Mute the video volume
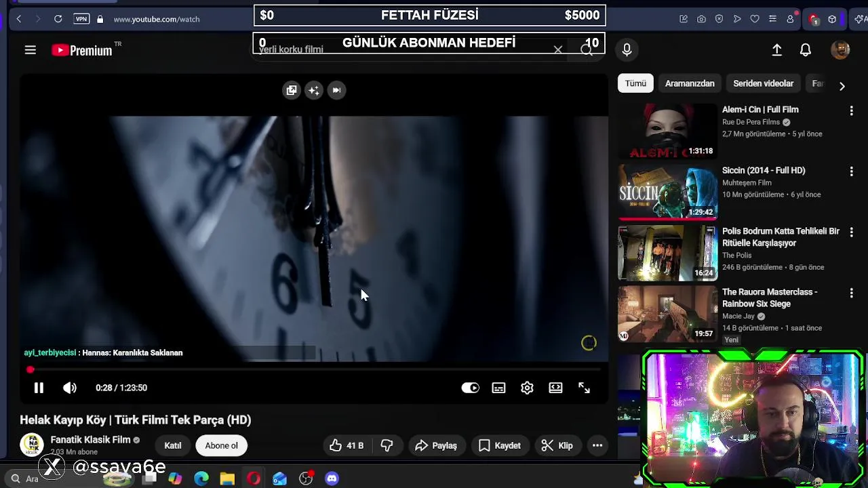Image resolution: width=868 pixels, height=488 pixels. [70, 388]
